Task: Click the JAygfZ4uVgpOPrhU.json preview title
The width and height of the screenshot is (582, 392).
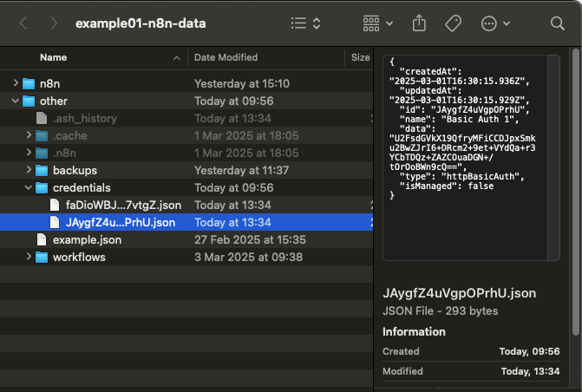Action: coord(459,293)
